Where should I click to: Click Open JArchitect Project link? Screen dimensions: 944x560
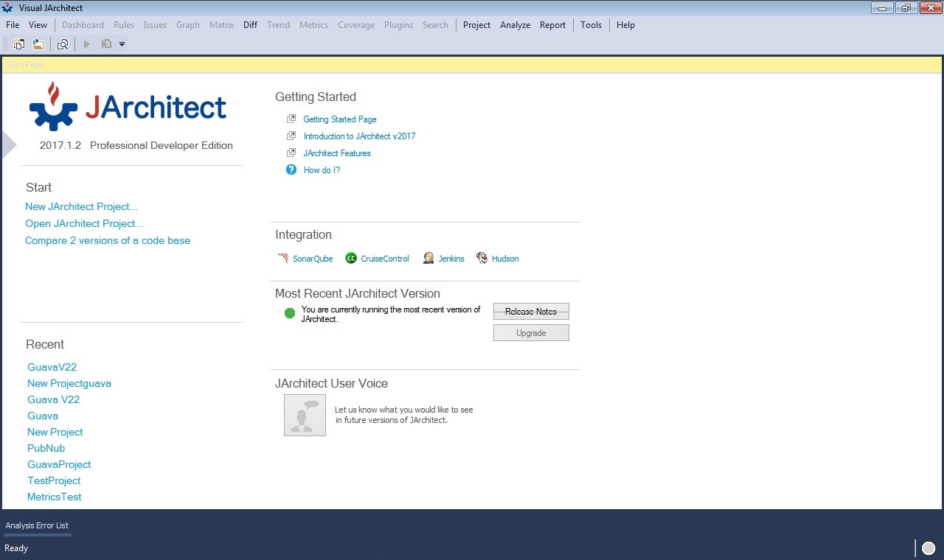click(x=84, y=223)
